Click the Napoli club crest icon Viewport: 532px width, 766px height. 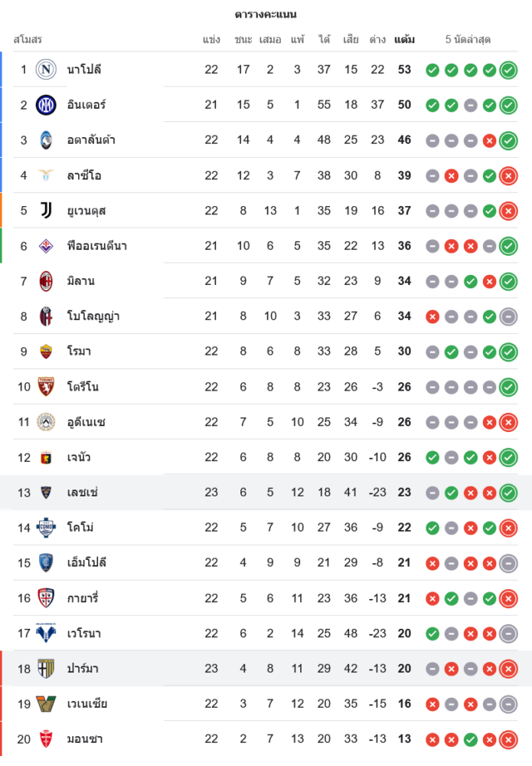(x=46, y=70)
